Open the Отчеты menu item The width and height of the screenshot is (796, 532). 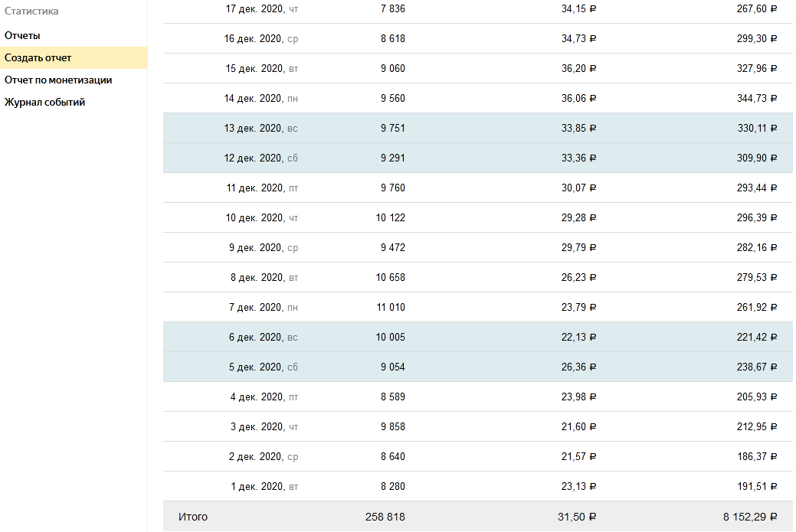click(22, 35)
